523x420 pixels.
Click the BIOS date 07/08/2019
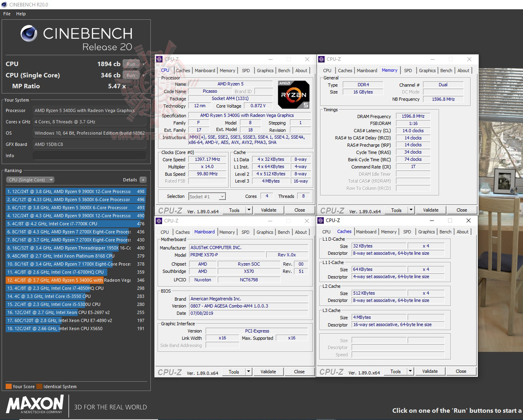[249, 313]
